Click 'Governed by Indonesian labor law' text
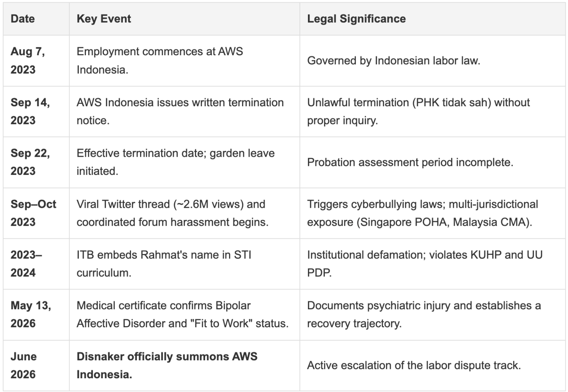Screen dimensions: 568x392 coord(393,61)
